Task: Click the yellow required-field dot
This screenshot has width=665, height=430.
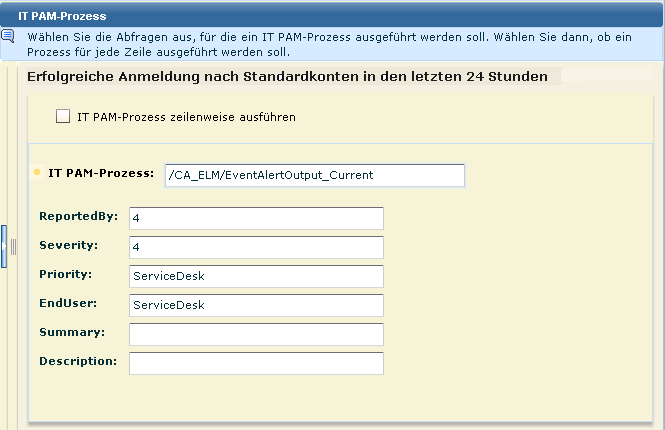Action: coord(38,173)
